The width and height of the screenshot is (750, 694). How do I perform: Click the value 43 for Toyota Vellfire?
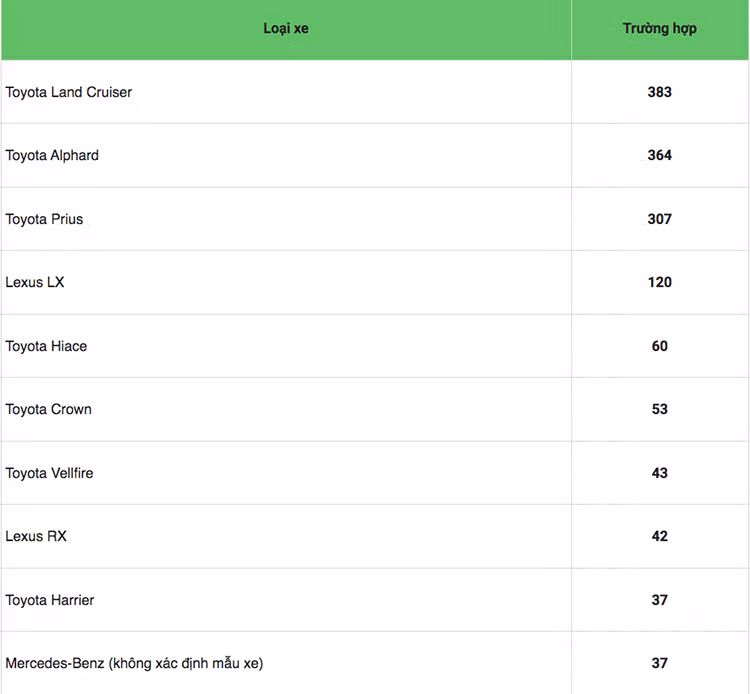(660, 473)
